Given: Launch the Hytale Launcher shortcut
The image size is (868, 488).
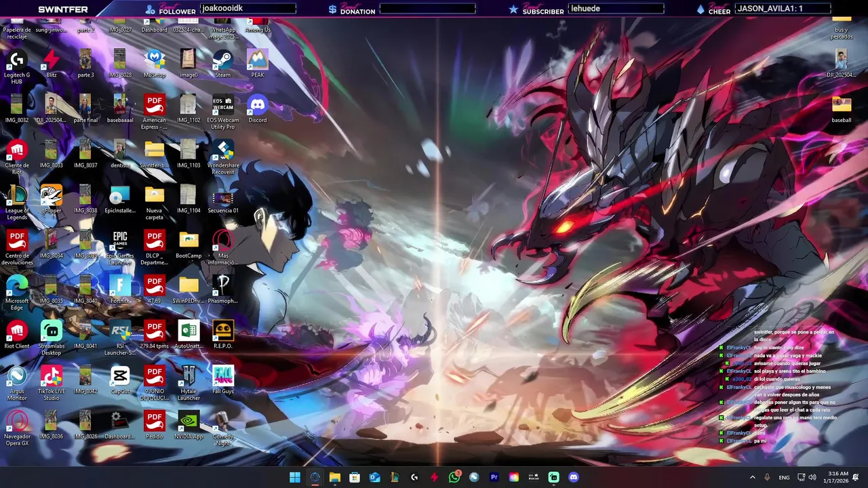Looking at the screenshot, I should [x=189, y=383].
